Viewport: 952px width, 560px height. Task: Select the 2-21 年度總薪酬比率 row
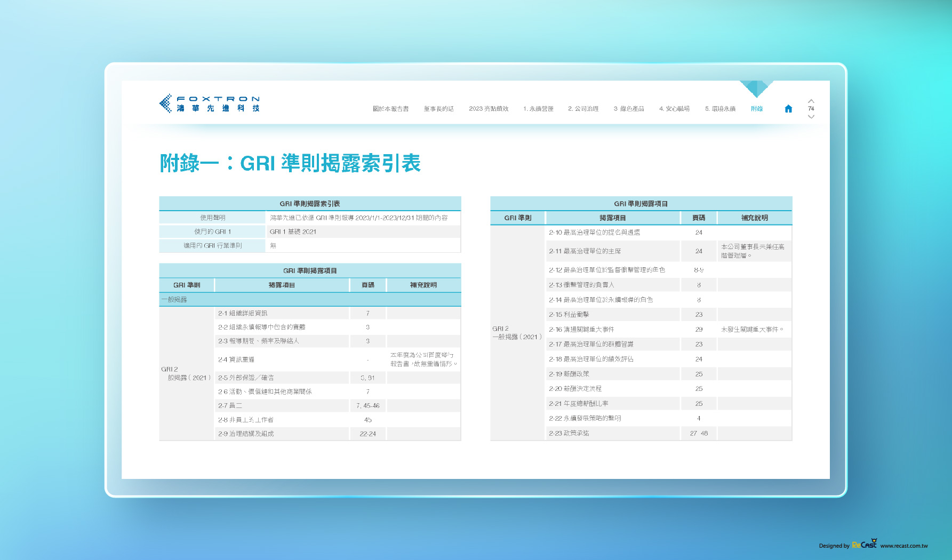point(669,404)
